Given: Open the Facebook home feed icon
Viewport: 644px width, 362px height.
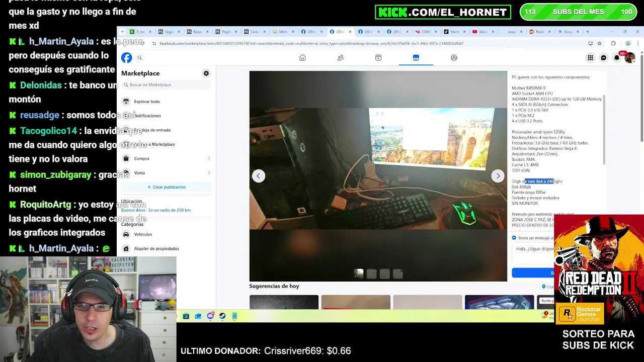Looking at the screenshot, I should pos(302,58).
